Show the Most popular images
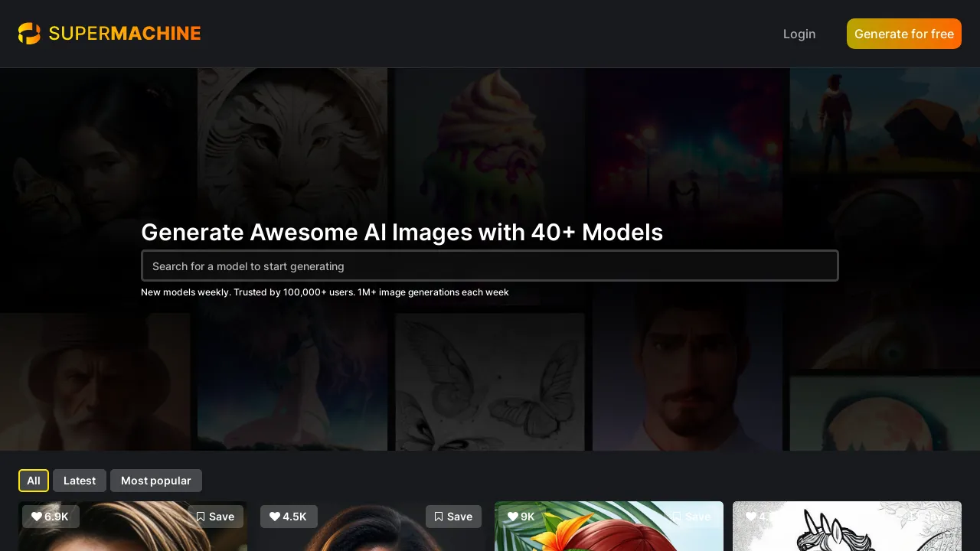This screenshot has width=980, height=551. (156, 481)
